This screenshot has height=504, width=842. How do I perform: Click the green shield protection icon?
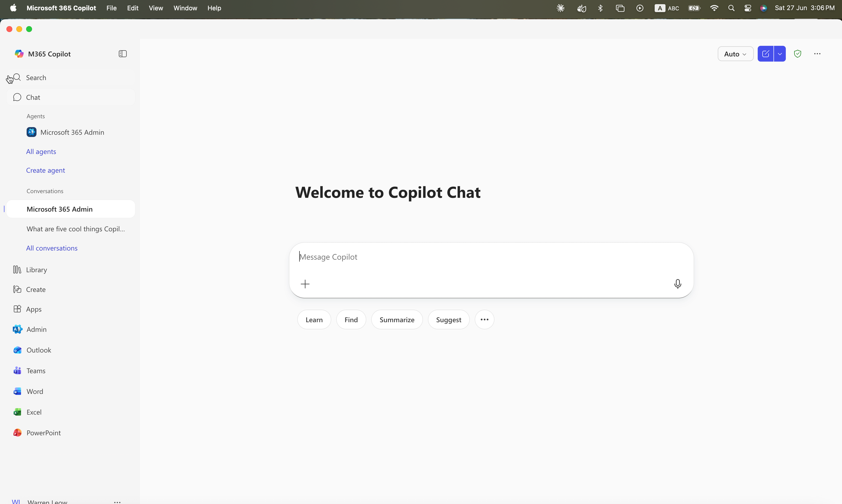(x=797, y=54)
